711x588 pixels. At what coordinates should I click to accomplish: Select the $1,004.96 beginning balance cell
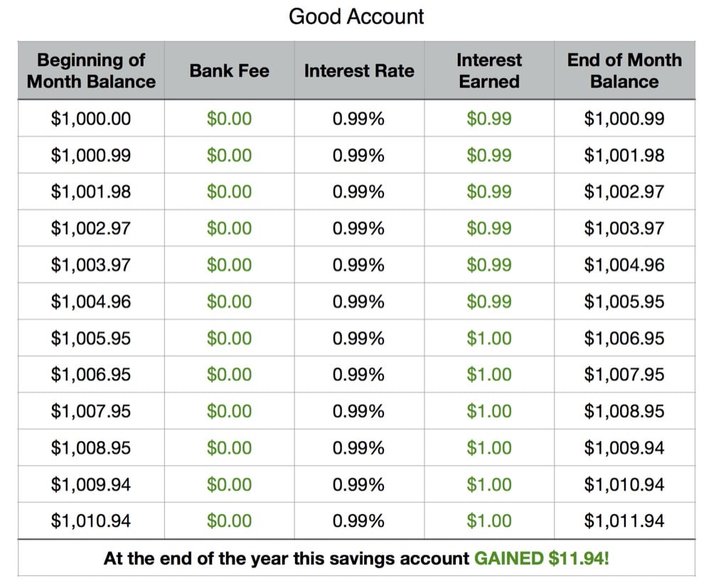pos(91,302)
